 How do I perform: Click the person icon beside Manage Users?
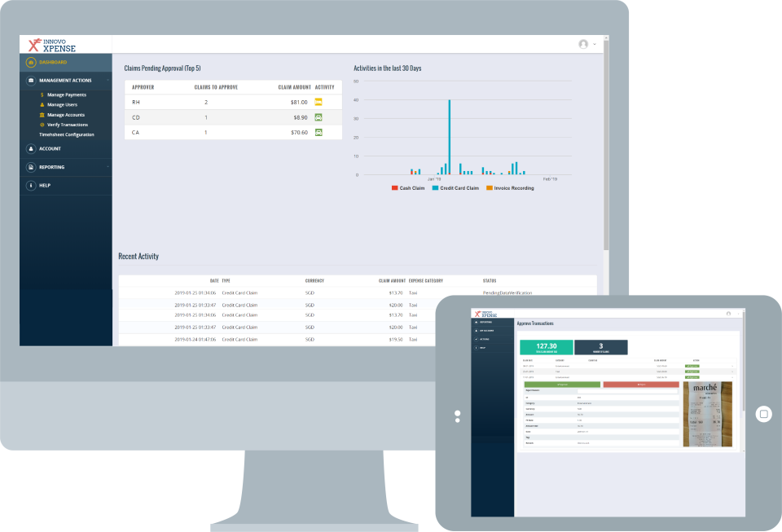click(42, 105)
